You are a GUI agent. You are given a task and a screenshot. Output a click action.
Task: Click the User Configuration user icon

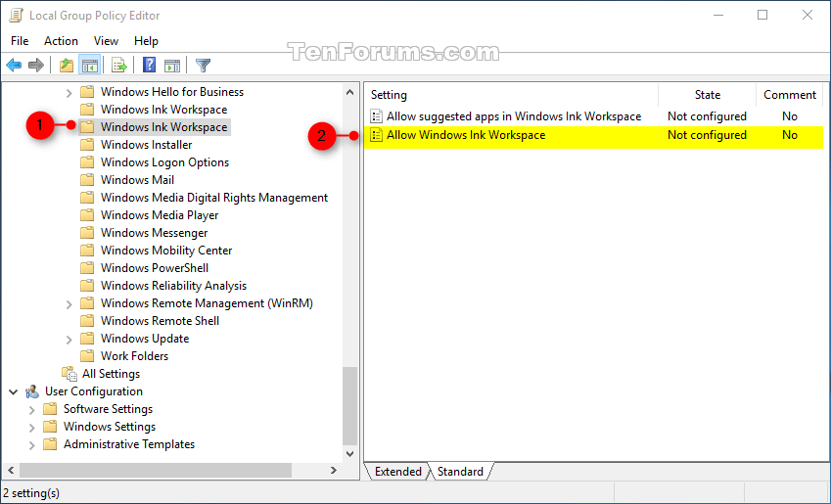32,391
